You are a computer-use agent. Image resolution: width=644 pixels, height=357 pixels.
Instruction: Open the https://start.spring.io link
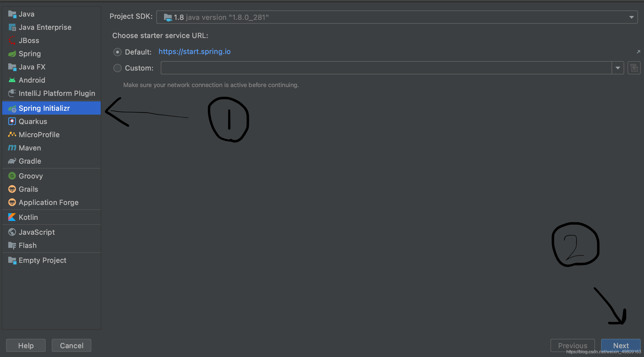(x=195, y=52)
